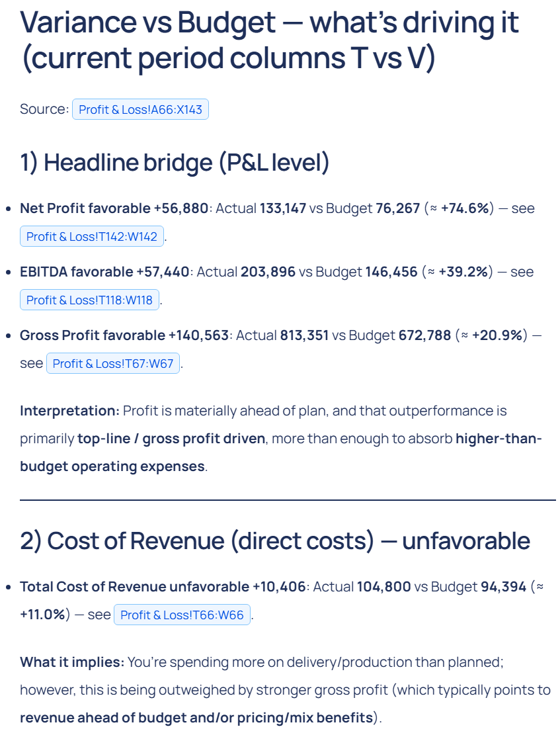Click the bold 'What it implies:' label

pos(71,662)
